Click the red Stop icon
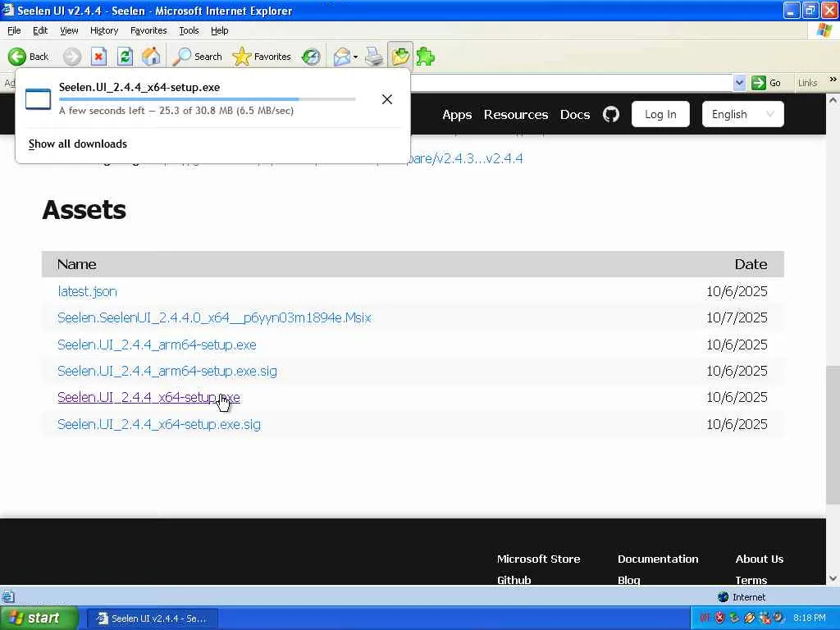 coord(98,57)
